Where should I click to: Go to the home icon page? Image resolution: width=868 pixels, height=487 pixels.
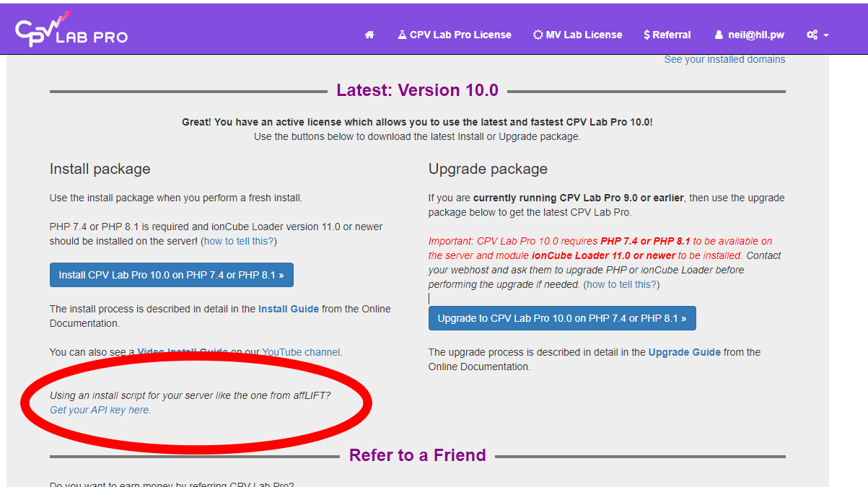pos(369,35)
